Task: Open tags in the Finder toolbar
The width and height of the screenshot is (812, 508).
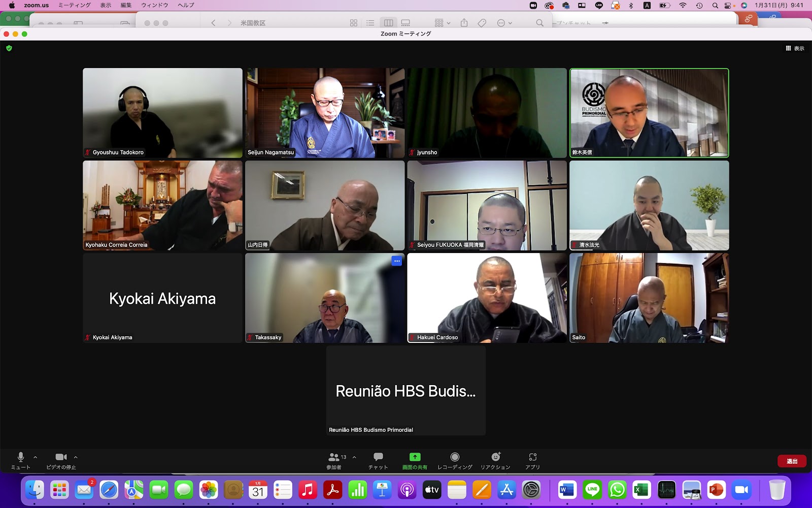Action: coord(482,23)
